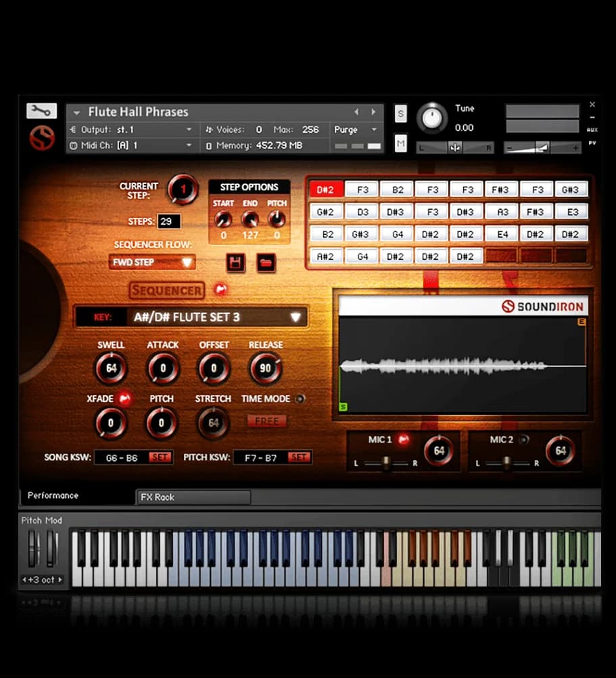Click the MIC 1 pan slider
Image resolution: width=616 pixels, height=678 pixels.
[x=385, y=463]
